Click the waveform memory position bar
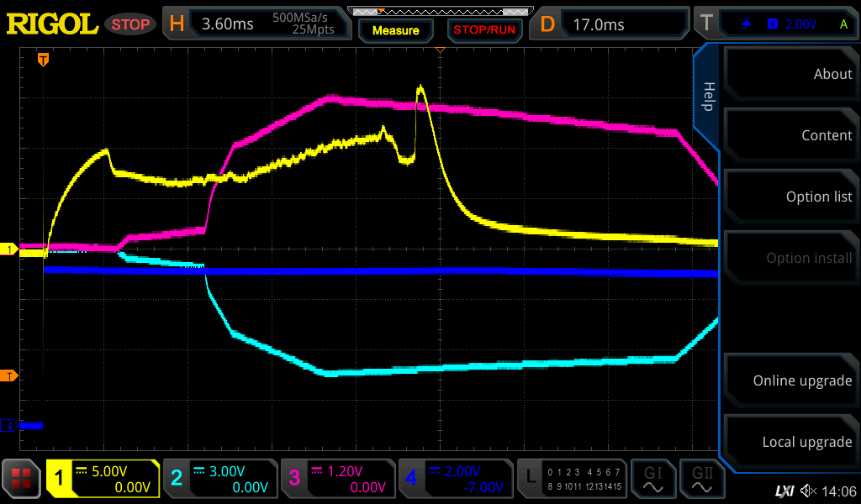The width and height of the screenshot is (861, 504). coord(440,12)
